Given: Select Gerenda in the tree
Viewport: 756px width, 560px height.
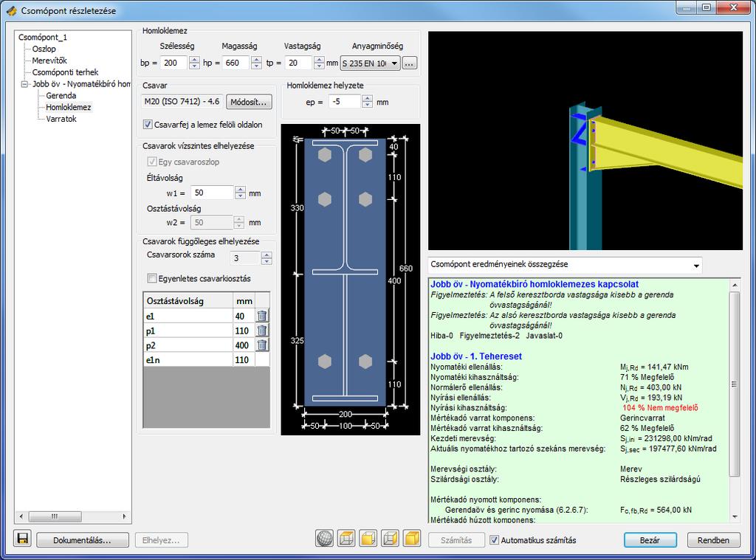Looking at the screenshot, I should coord(61,95).
